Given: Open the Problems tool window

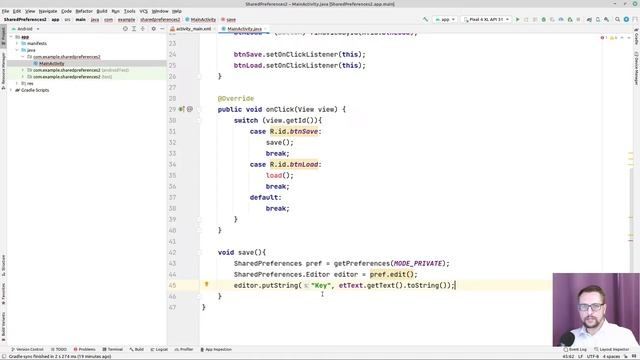Looking at the screenshot, I should [84, 349].
